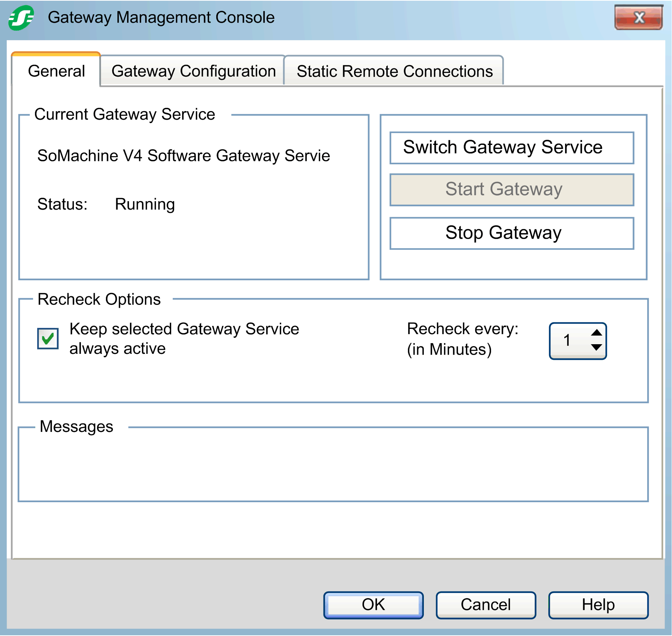The image size is (672, 636).
Task: Increase recheck interval with the up arrow
Action: (x=596, y=333)
